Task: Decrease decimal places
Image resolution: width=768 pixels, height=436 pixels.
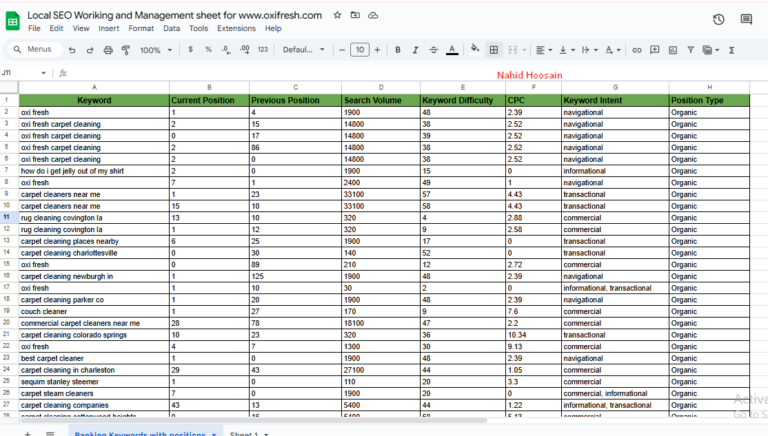Action: (x=226, y=49)
